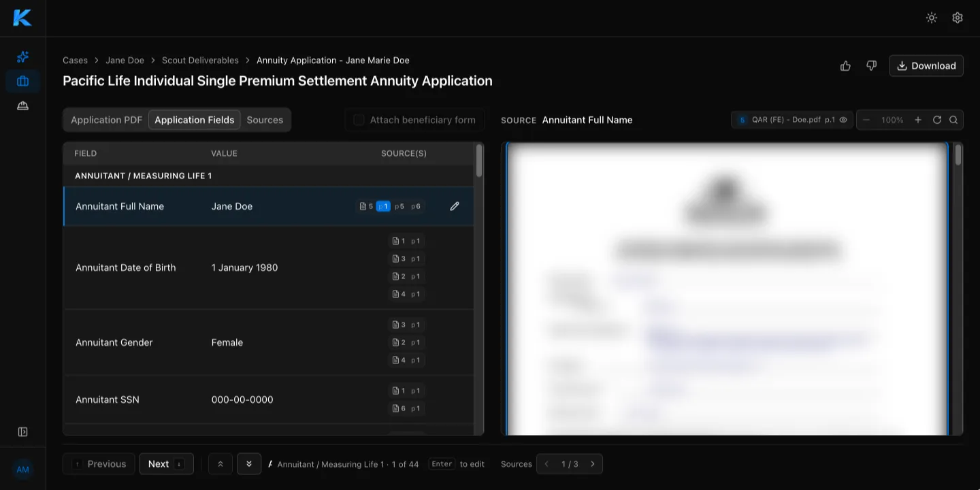Click the document viewer vertical scrollbar
The width and height of the screenshot is (980, 490).
958,155
